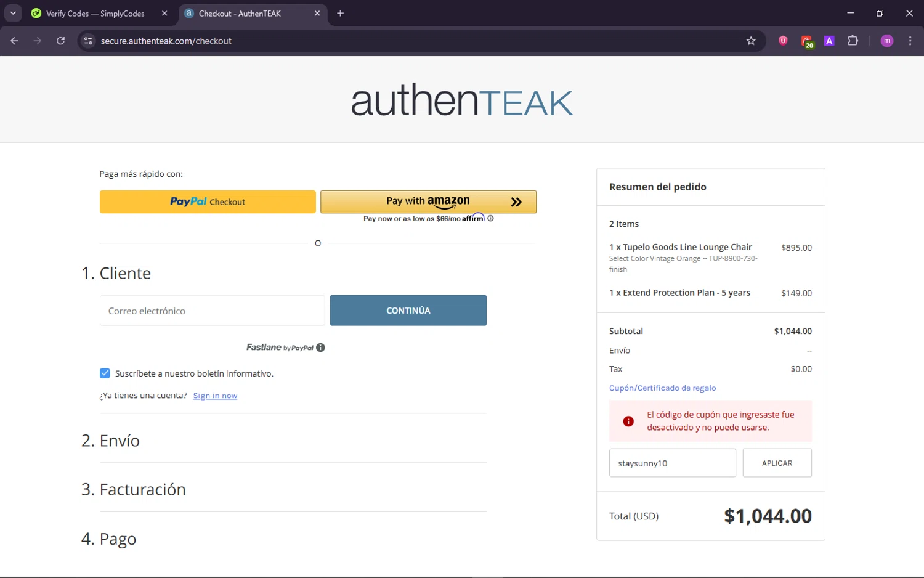Click the browser back arrow

(15, 41)
